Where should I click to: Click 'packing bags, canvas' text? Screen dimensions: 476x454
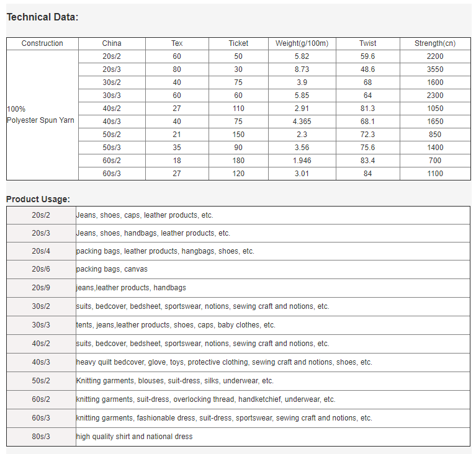[112, 269]
